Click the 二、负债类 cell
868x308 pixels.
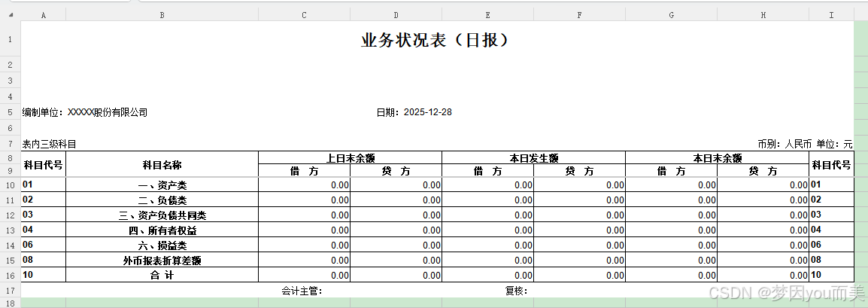point(162,200)
